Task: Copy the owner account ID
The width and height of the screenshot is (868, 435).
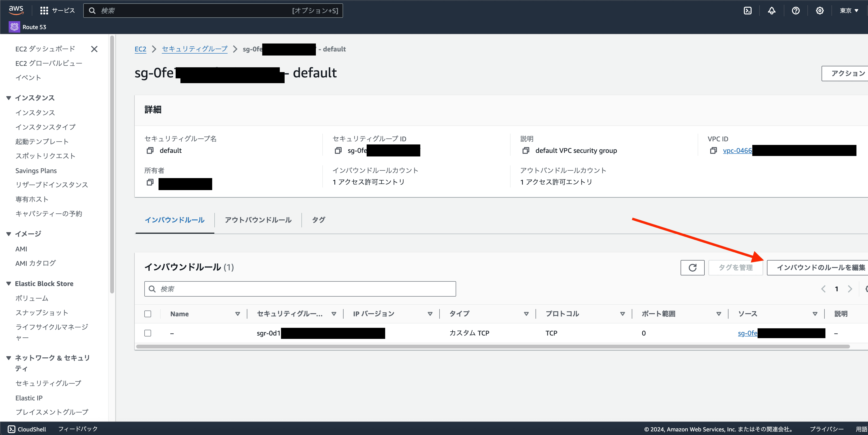Action: 150,182
